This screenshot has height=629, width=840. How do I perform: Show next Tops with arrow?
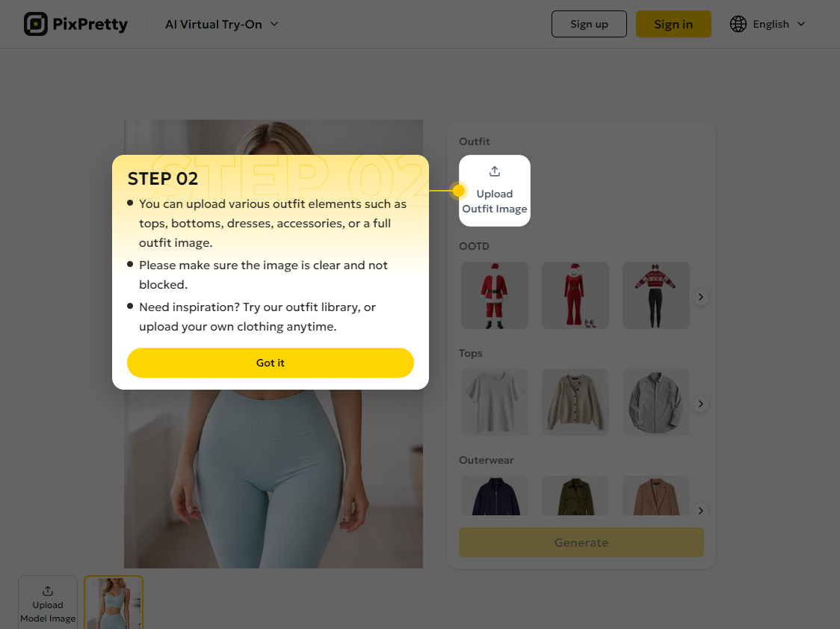pyautogui.click(x=701, y=403)
